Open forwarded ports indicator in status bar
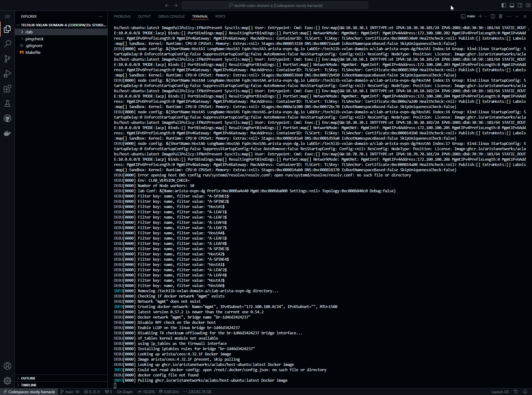Image resolution: width=532 pixels, height=395 pixels. 108,392
